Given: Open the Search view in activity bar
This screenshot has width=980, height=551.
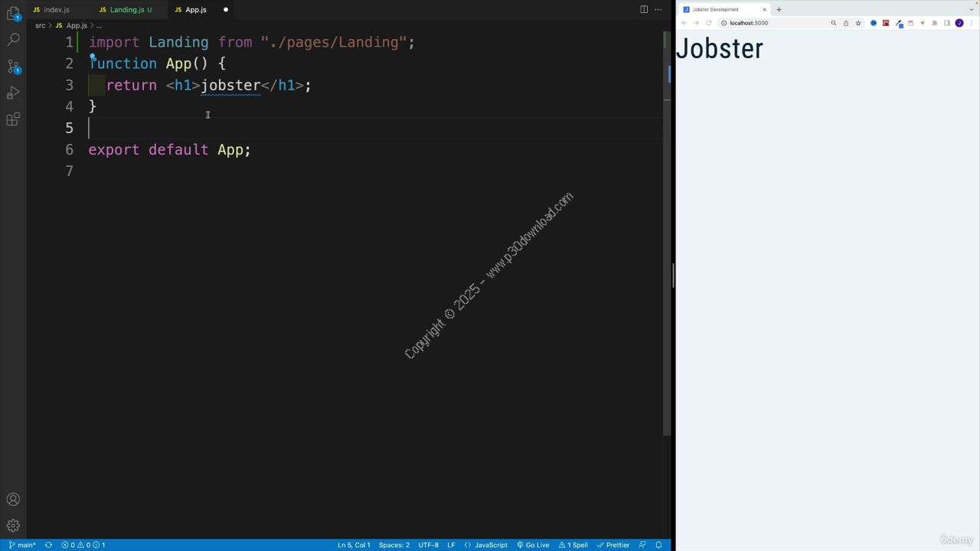Looking at the screenshot, I should click(x=13, y=39).
